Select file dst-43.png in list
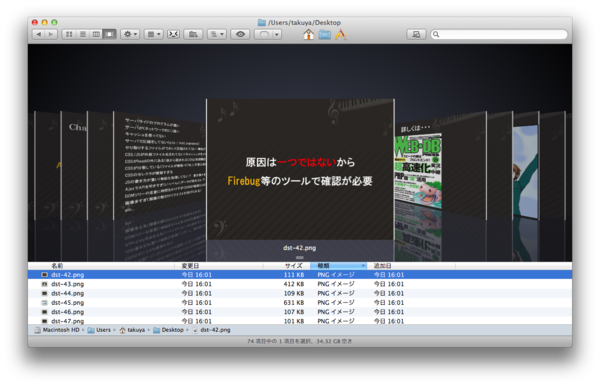This screenshot has height=386, width=600. click(x=300, y=284)
